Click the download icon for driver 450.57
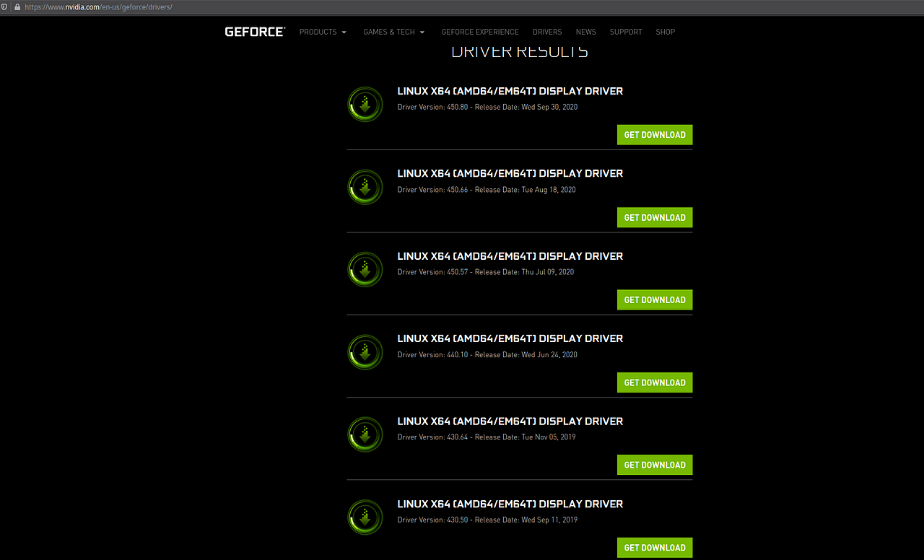Screen dimensions: 924x560 tap(365, 269)
